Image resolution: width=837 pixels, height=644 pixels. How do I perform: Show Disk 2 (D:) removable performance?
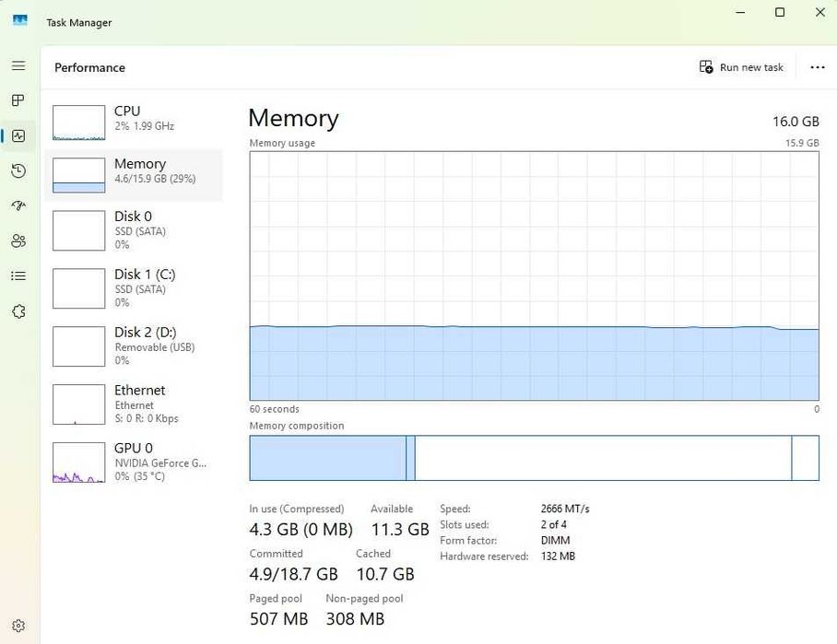pos(134,345)
